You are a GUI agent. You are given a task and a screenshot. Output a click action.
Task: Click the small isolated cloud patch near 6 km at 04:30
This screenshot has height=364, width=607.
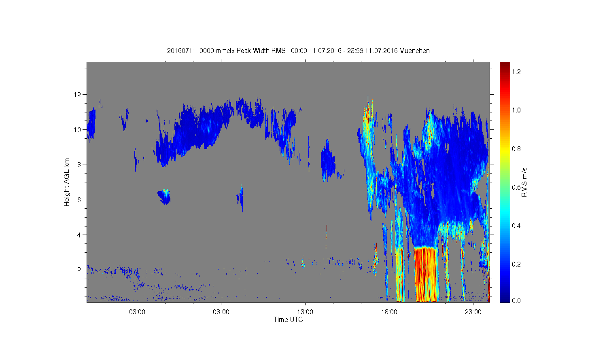tap(164, 197)
